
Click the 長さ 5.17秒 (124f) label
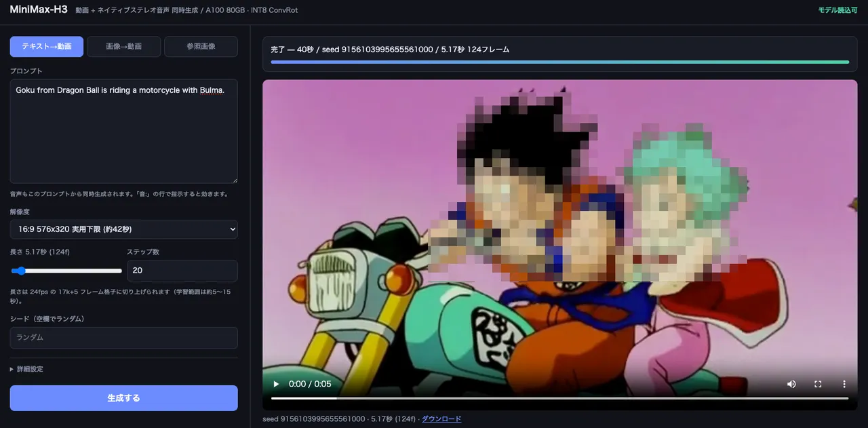tap(40, 252)
